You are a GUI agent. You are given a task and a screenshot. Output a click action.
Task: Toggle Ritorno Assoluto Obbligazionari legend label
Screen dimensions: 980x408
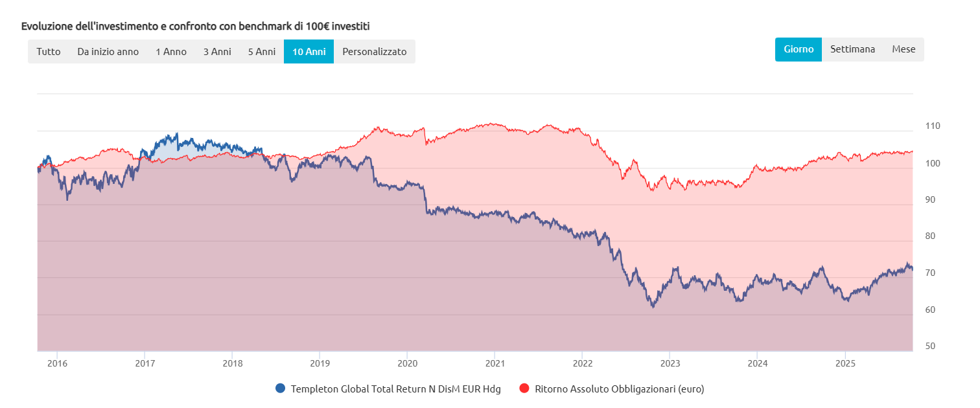pos(619,389)
